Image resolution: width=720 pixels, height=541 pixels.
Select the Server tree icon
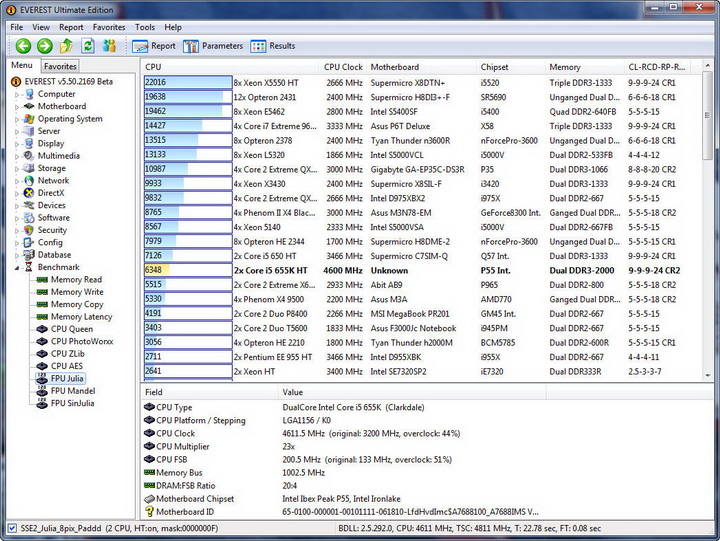point(29,131)
